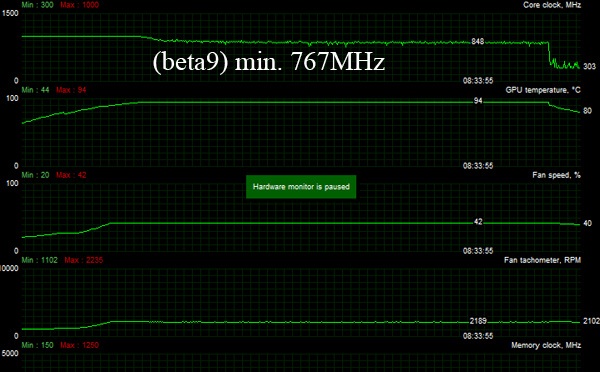Screen dimensions: 600x372
Task: Click the 5000 axis label of memory clock
Action: 10,353
